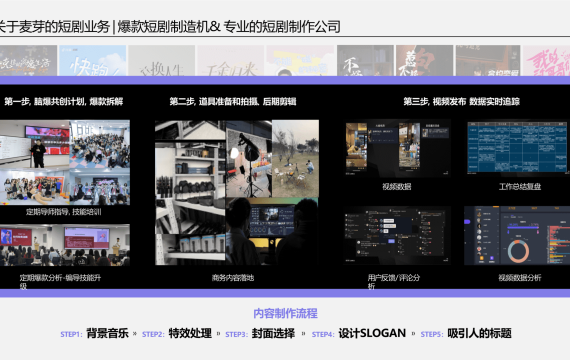Viewport: 570px width, 360px height.
Task: Open the 用户反馈/评论分析 chat screenshot
Action: [397, 235]
